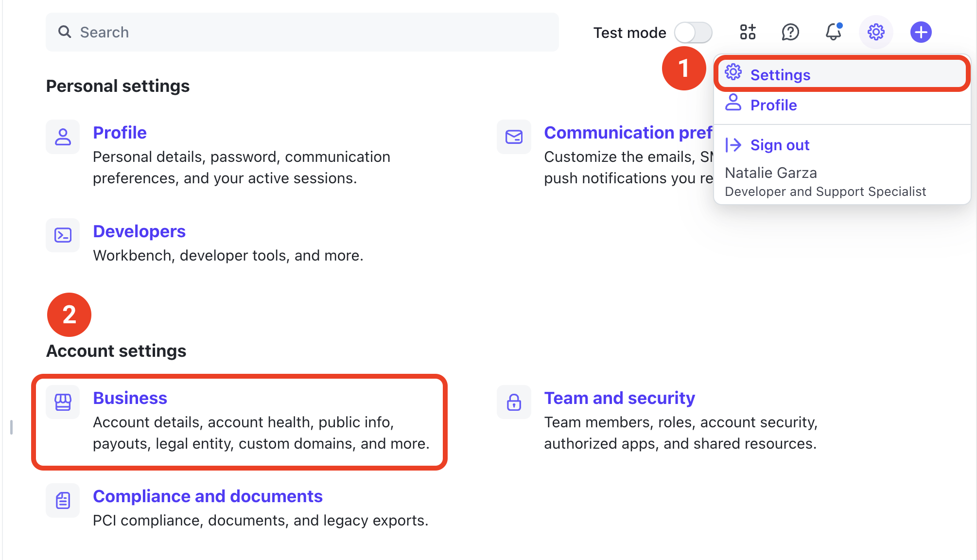Click the Compliance and documents file icon
The image size is (977, 560).
(x=63, y=500)
